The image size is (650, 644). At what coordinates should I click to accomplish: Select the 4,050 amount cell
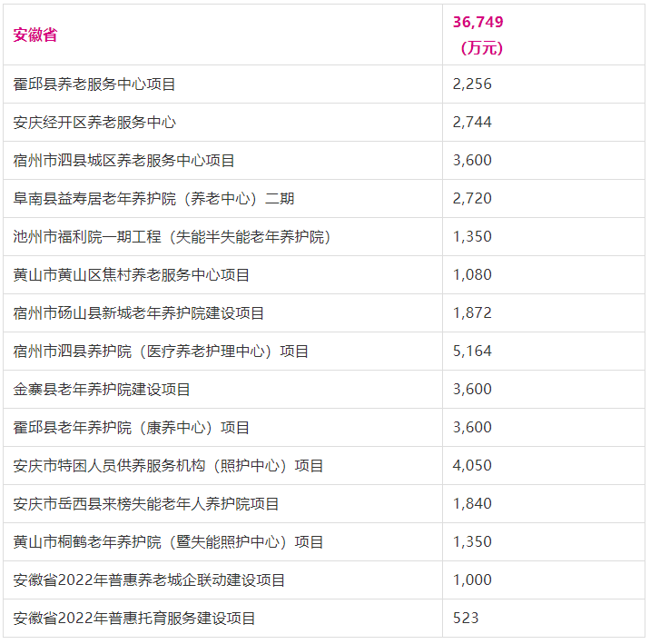pos(472,465)
